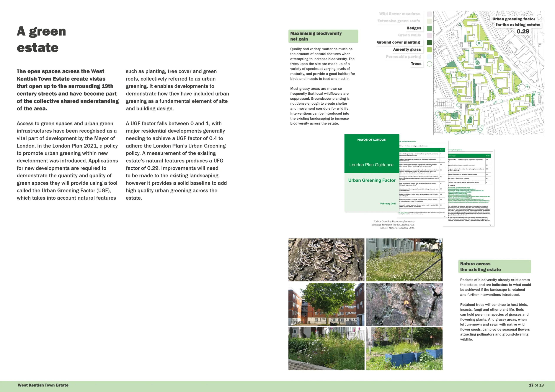
Task: Open the wildflower meadow photo beside buildings
Action: (x=404, y=260)
